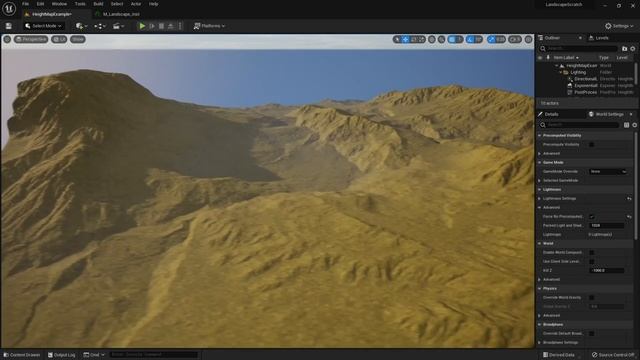Open the File menu
The width and height of the screenshot is (640, 360).
(x=25, y=4)
